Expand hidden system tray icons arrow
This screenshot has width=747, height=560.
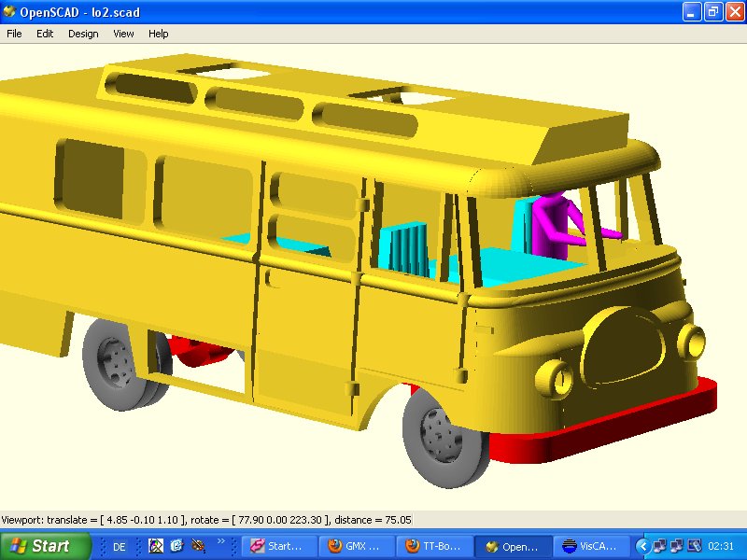[642, 546]
